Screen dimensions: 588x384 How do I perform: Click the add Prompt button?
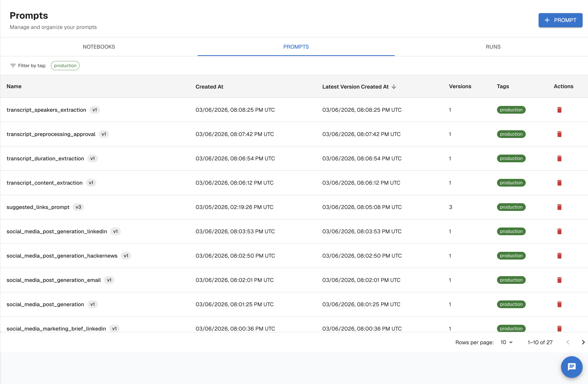(x=560, y=20)
